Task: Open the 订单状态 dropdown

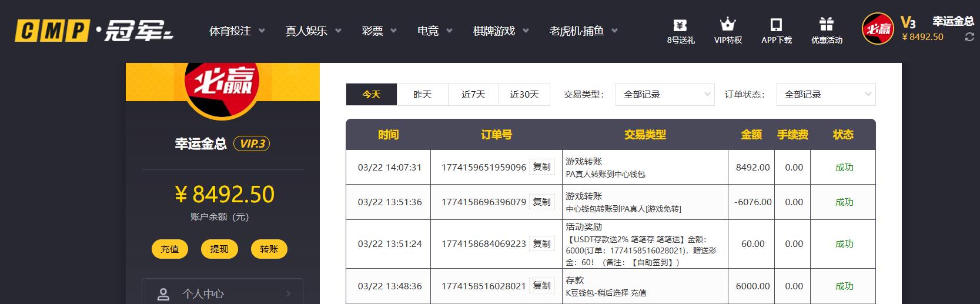Action: coord(826,94)
